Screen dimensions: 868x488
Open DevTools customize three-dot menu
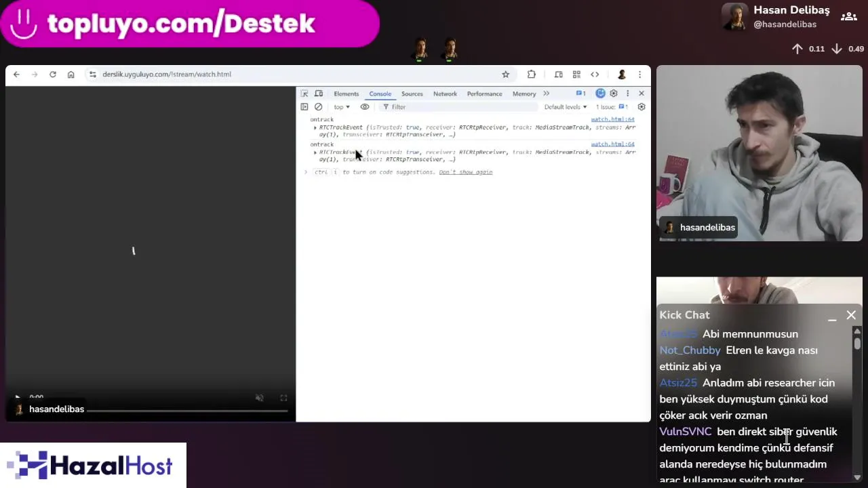coord(627,94)
